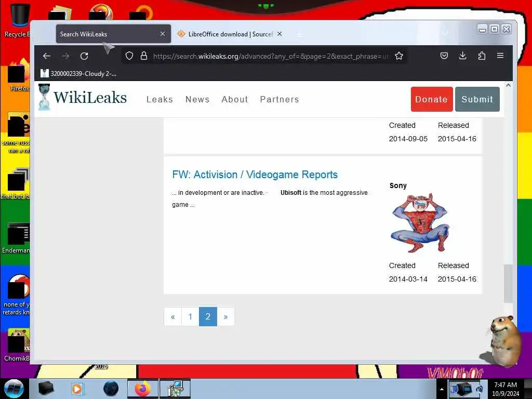The image size is (532, 399).
Task: Click the padlock site security icon
Action: pyautogui.click(x=144, y=56)
